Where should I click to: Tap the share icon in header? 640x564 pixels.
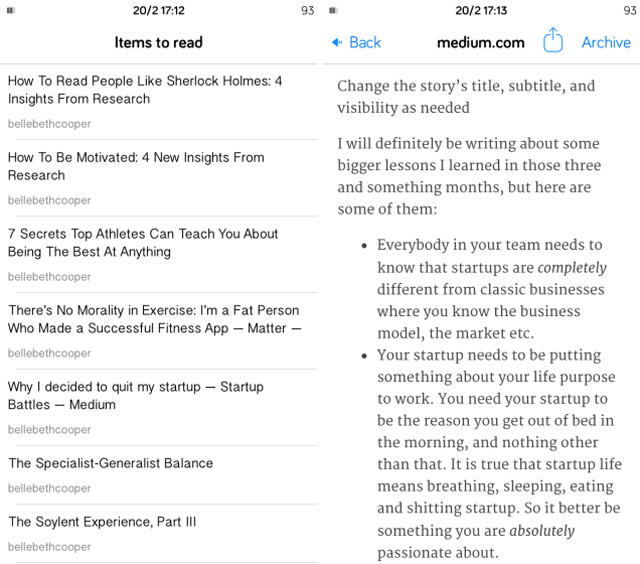[553, 40]
